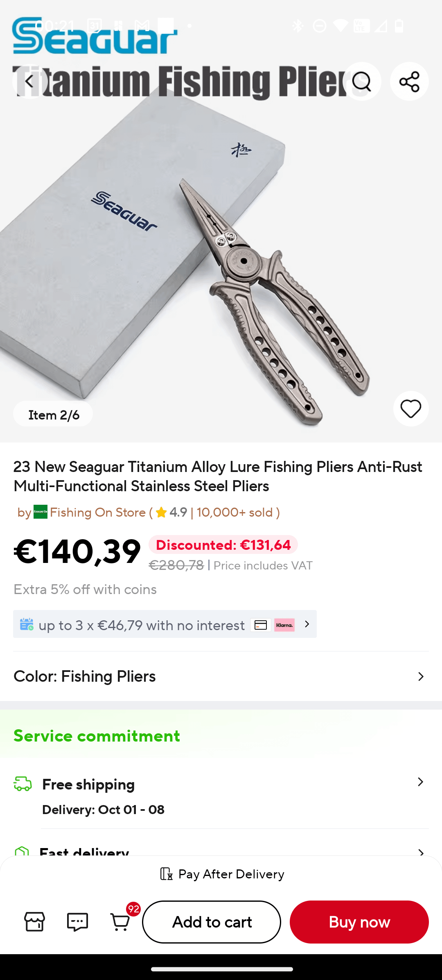Tap the back arrow icon
Viewport: 442px width, 980px height.
click(x=29, y=81)
